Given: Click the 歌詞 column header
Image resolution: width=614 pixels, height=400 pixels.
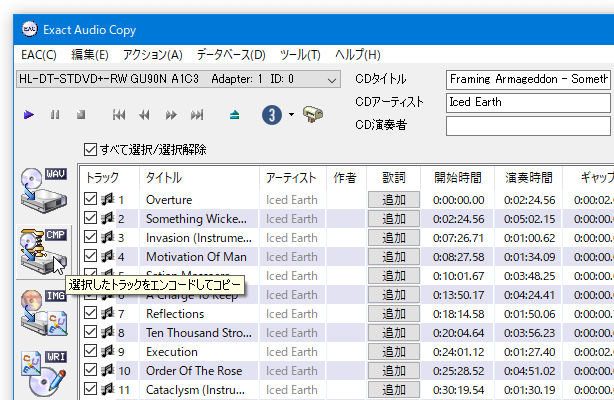Looking at the screenshot, I should (394, 178).
